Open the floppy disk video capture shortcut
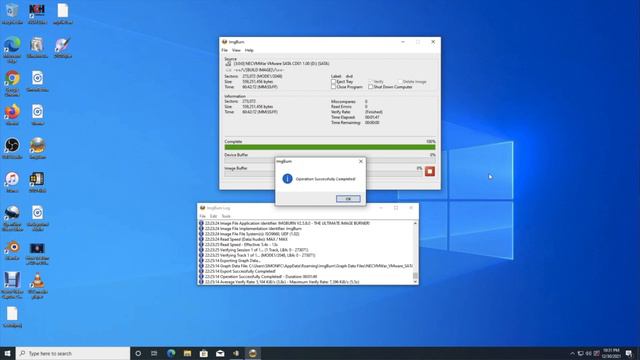Screen dimensions: 640x360 [x=12, y=286]
